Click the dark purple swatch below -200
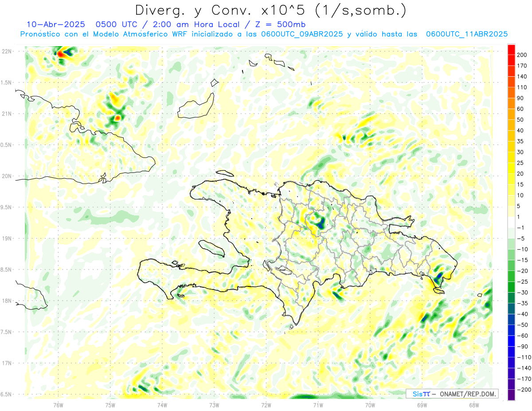Screen dimensions: 532x411 pos(511,395)
